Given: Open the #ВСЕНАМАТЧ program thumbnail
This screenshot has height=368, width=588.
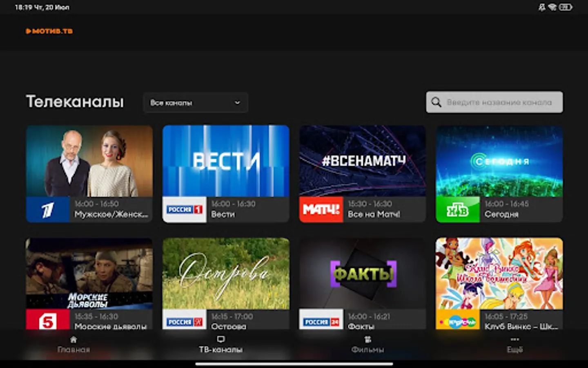Looking at the screenshot, I should tap(363, 161).
